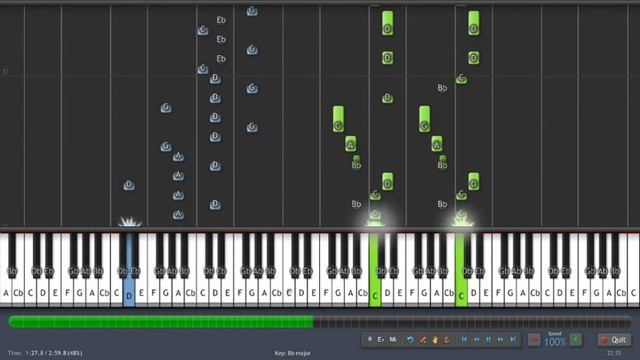
Task: Quit the song with the Quit button
Action: [x=614, y=340]
